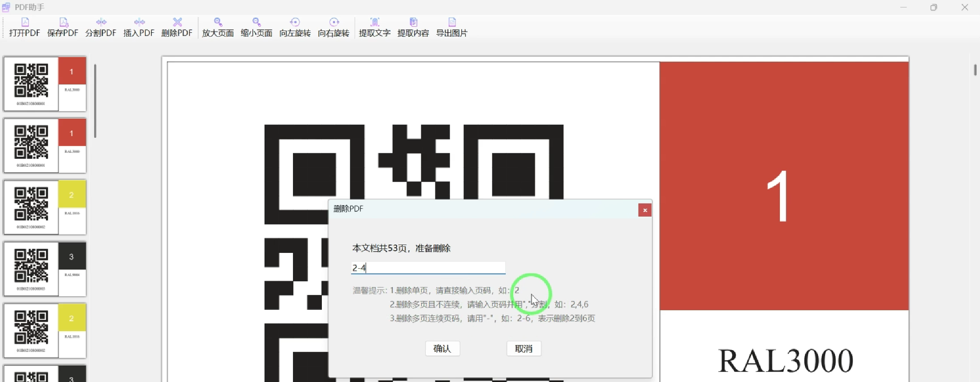980x382 pixels.
Task: Zoom out with 缩小页面
Action: point(256,27)
